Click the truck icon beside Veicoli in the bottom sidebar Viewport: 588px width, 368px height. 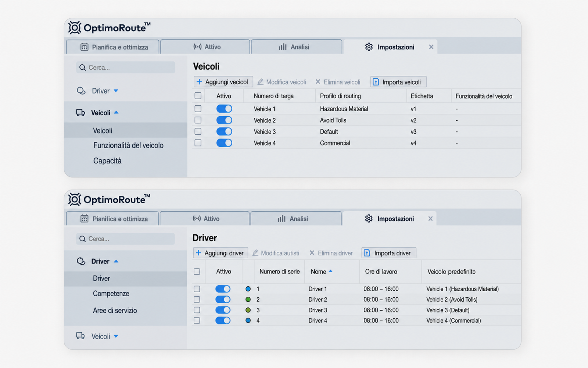pyautogui.click(x=80, y=336)
